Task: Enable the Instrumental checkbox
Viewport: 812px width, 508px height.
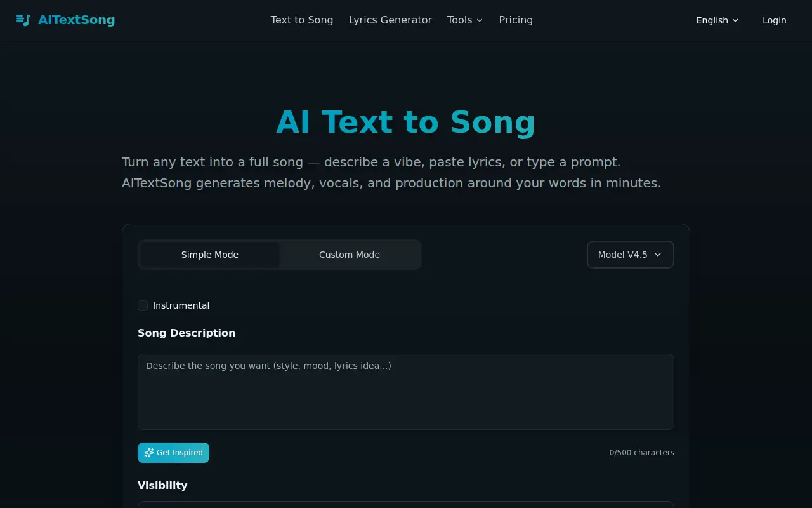Action: (x=143, y=305)
